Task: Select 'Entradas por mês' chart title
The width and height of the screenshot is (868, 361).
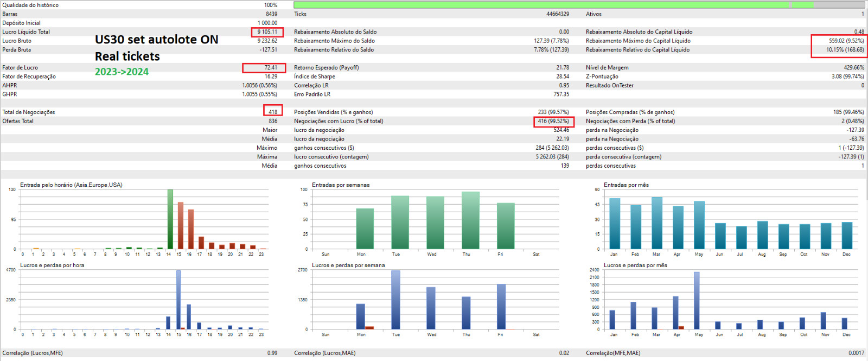Action: coord(626,185)
